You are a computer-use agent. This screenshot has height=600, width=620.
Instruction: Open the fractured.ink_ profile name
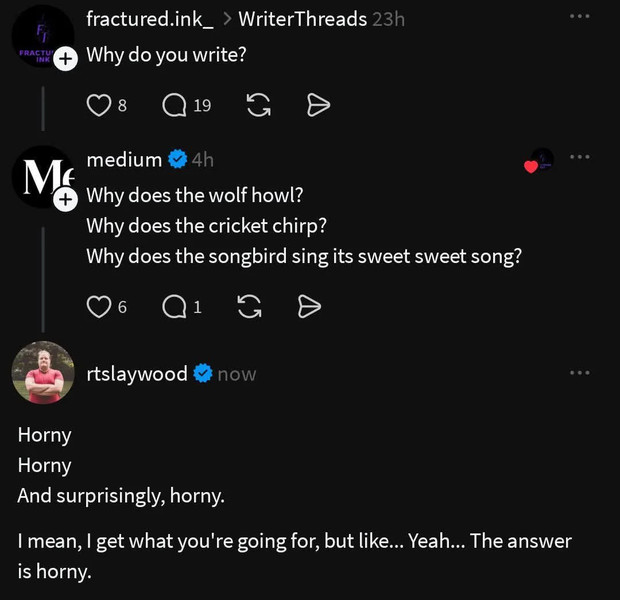tap(150, 19)
